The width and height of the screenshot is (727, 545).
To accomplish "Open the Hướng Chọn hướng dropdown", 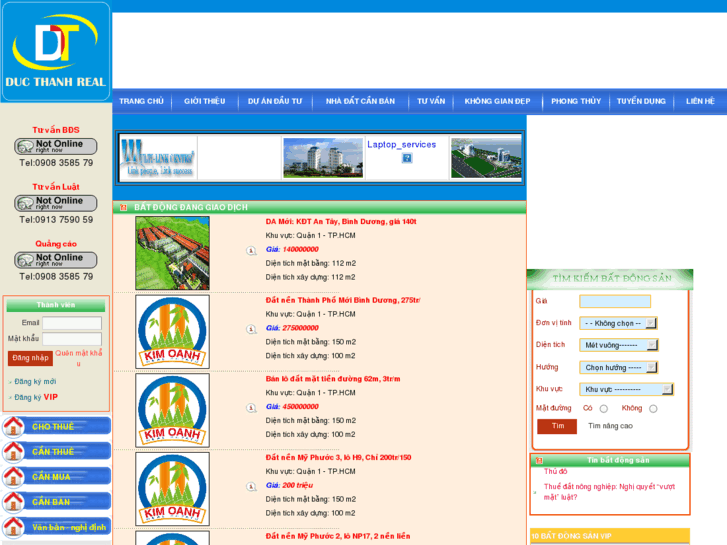I will coord(619,367).
